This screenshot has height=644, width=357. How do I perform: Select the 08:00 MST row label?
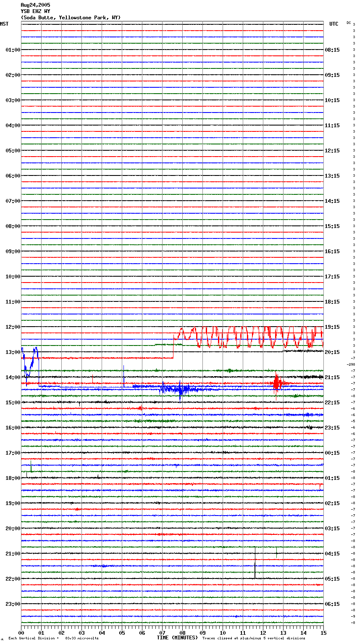(x=13, y=226)
